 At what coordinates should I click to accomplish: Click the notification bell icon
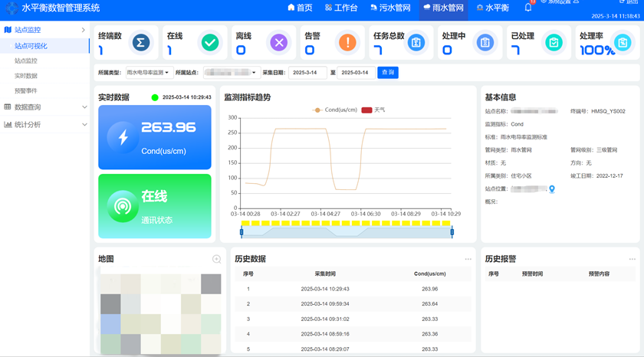pos(528,8)
